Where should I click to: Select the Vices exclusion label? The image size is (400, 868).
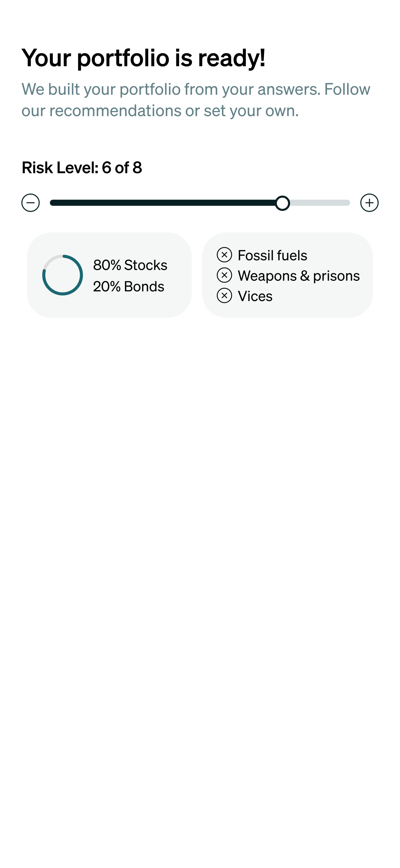[x=255, y=296]
